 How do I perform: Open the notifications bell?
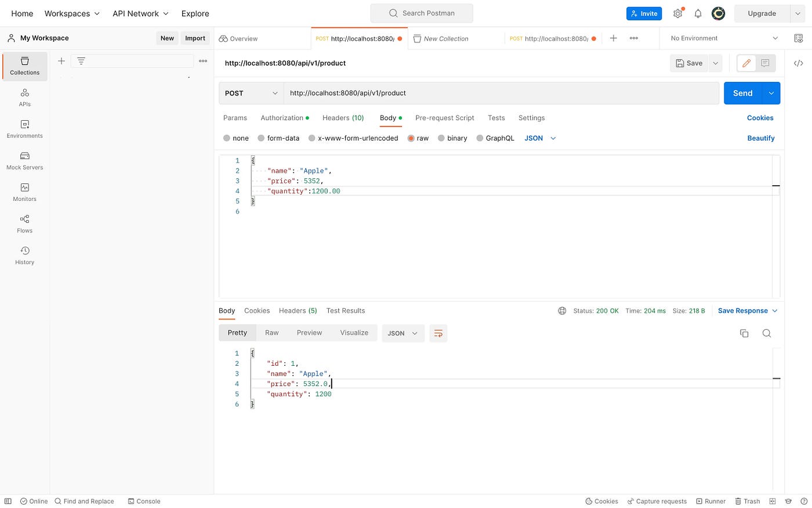coord(698,13)
